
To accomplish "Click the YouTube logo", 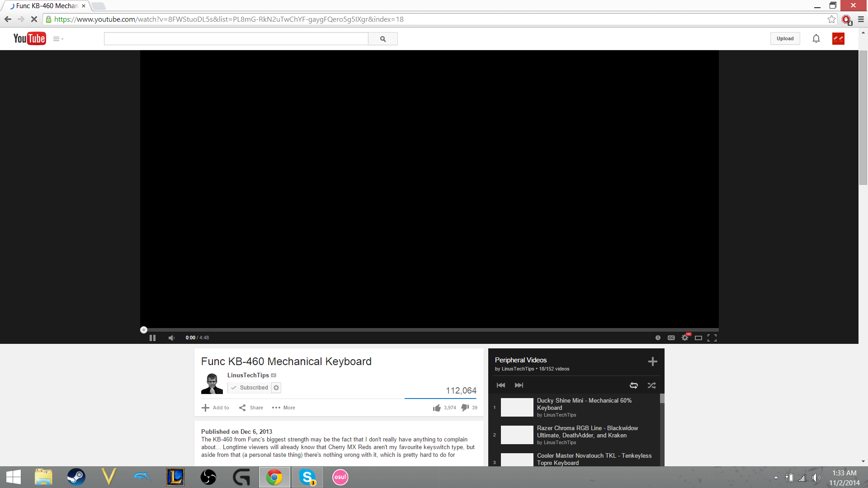I will click(x=29, y=38).
